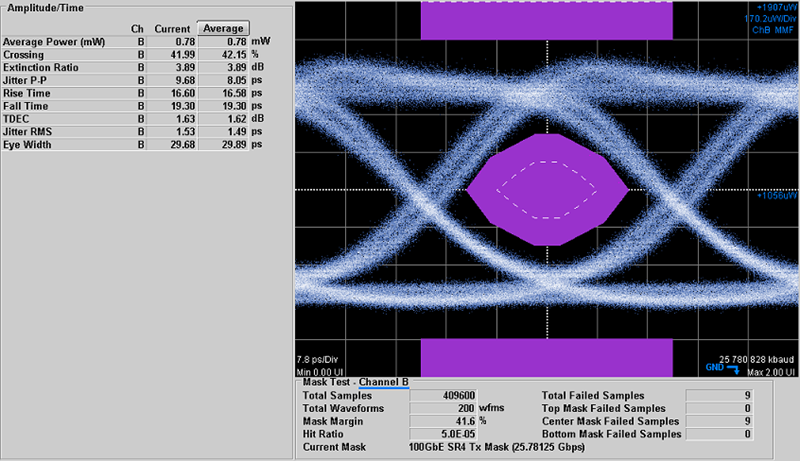Screen dimensions: 800x461
Task: Click the 7.8 ps/Div time scale label
Action: 318,359
